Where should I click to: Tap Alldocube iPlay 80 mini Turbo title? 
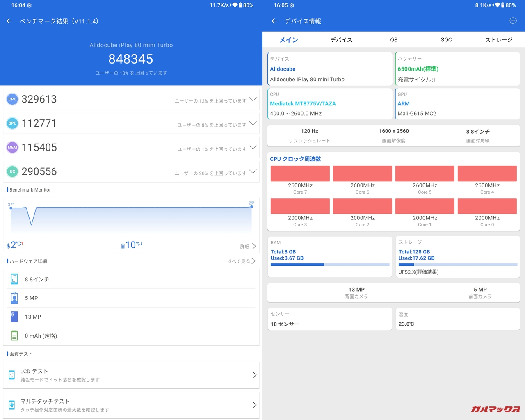coord(131,45)
